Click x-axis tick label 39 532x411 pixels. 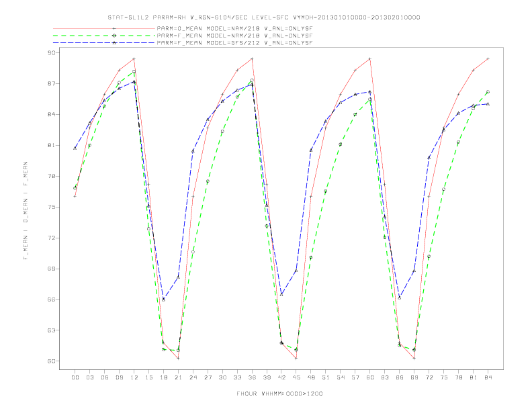[267, 377]
